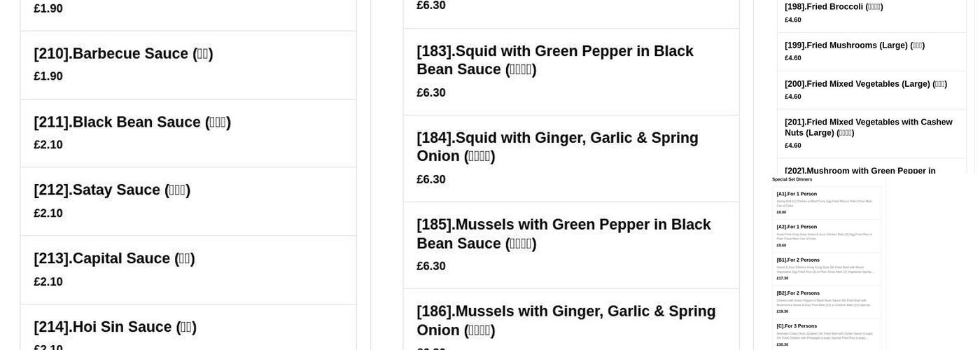Click [202].Mushroom with Green Pepper item
This screenshot has width=980, height=350.
pos(871,167)
